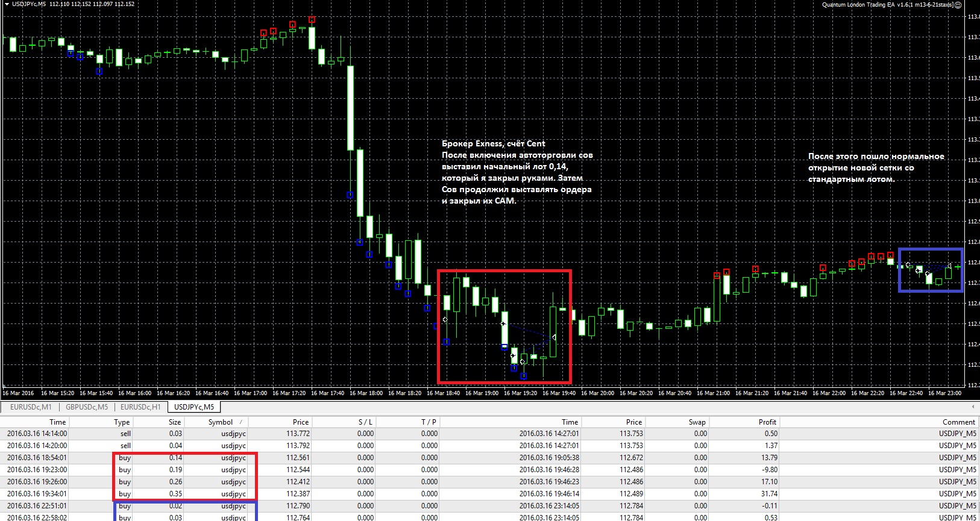Click close time 2016.03.16 19:46:28
This screenshot has height=521, width=980.
(x=549, y=470)
